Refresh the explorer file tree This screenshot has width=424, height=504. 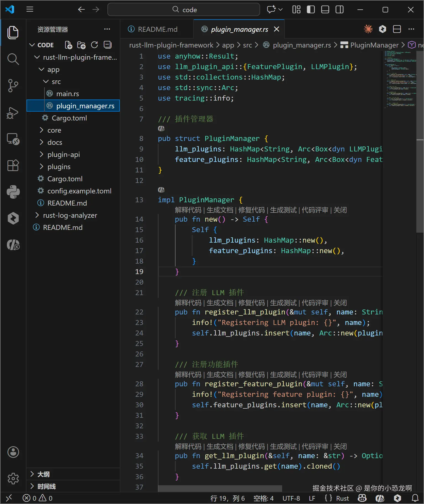pos(94,45)
